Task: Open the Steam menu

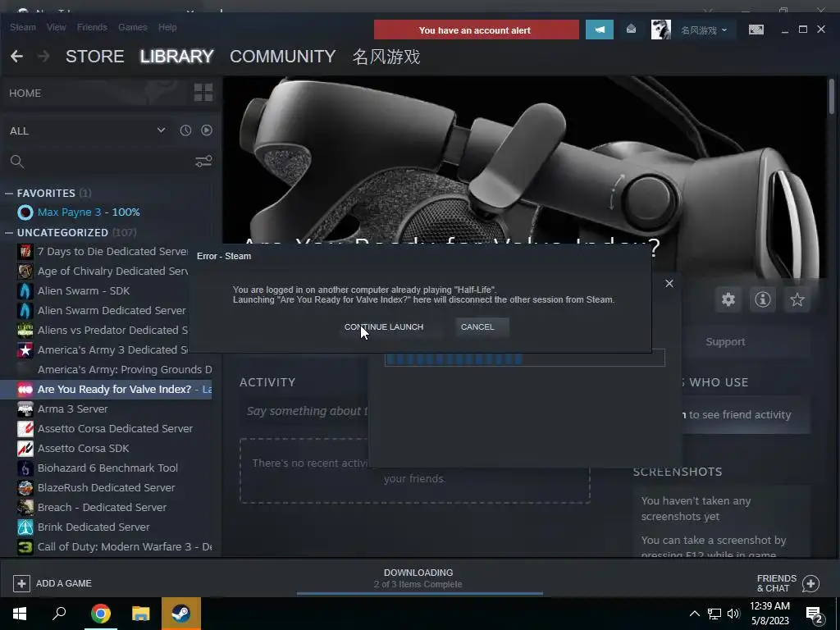Action: click(x=22, y=27)
